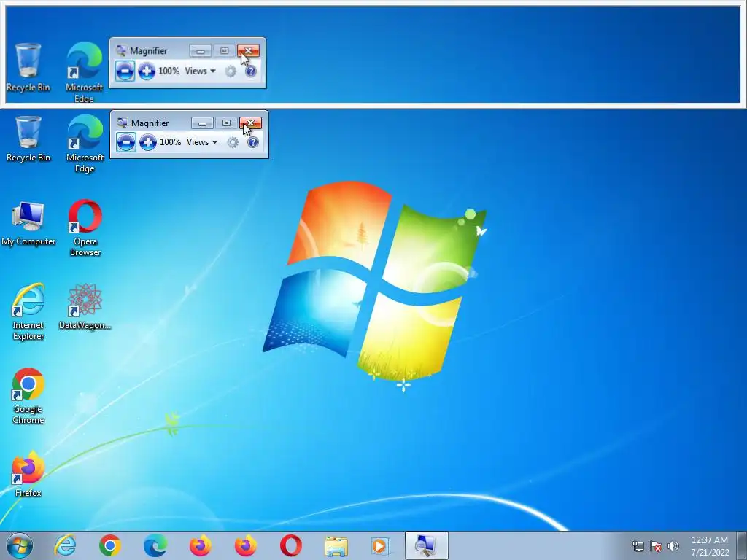The height and width of the screenshot is (560, 747).
Task: Open Windows Media Player from the taskbar
Action: click(381, 545)
